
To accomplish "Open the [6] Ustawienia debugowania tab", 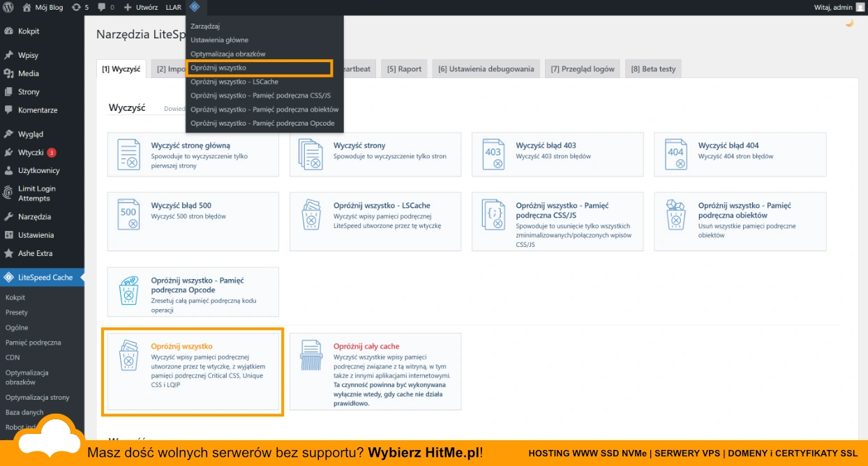I will point(486,69).
